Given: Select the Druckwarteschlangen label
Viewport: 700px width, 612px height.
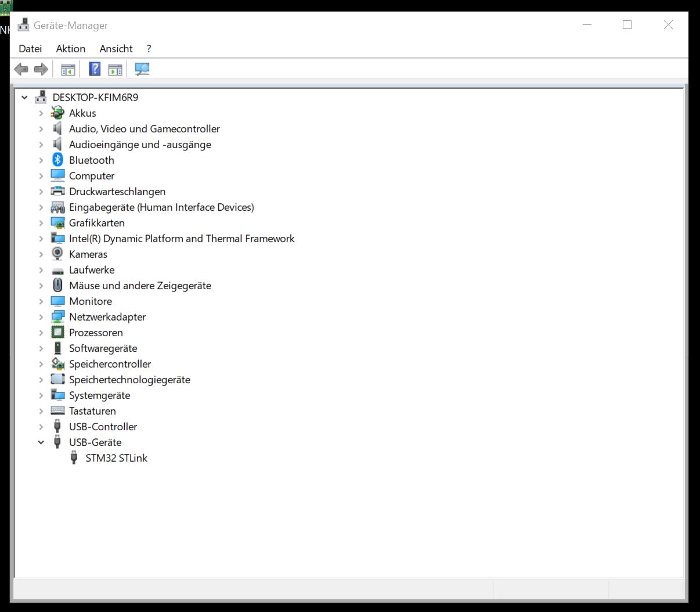Looking at the screenshot, I should tap(117, 192).
